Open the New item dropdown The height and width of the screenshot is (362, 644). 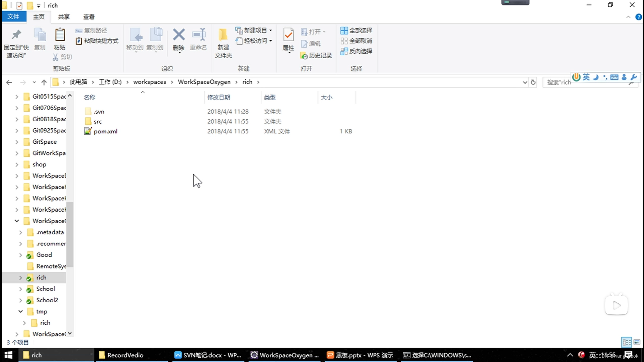[x=254, y=31]
